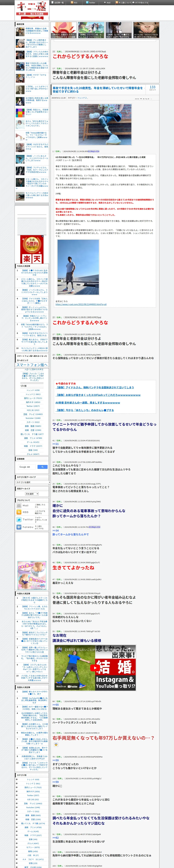
Task: Open the 事故で手足を失った20歳男性 article title
Action: point(98,90)
